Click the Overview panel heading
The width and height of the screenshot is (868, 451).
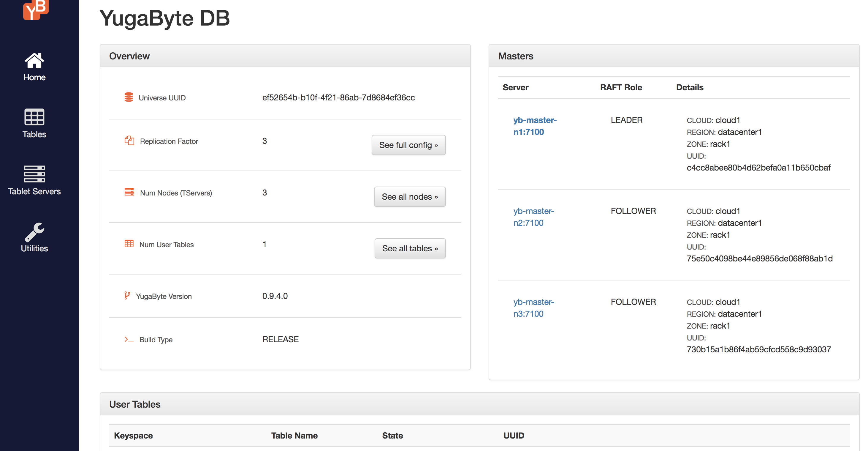coord(129,56)
